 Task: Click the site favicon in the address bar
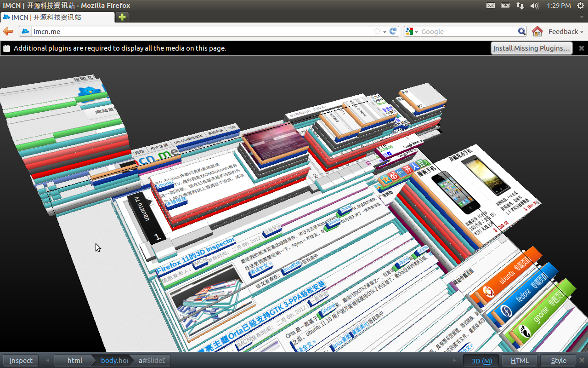26,31
